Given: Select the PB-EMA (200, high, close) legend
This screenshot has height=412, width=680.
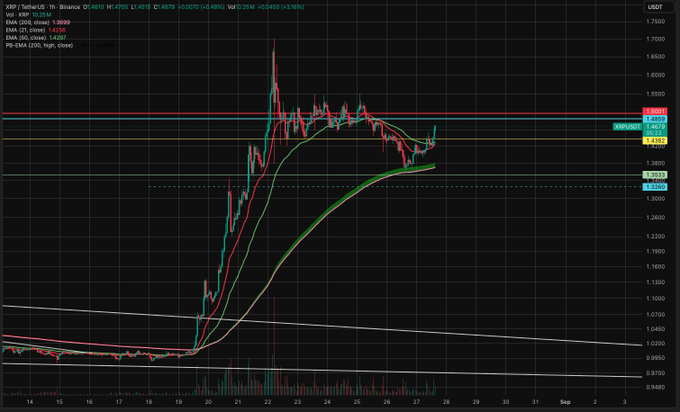Looking at the screenshot, I should [x=39, y=45].
